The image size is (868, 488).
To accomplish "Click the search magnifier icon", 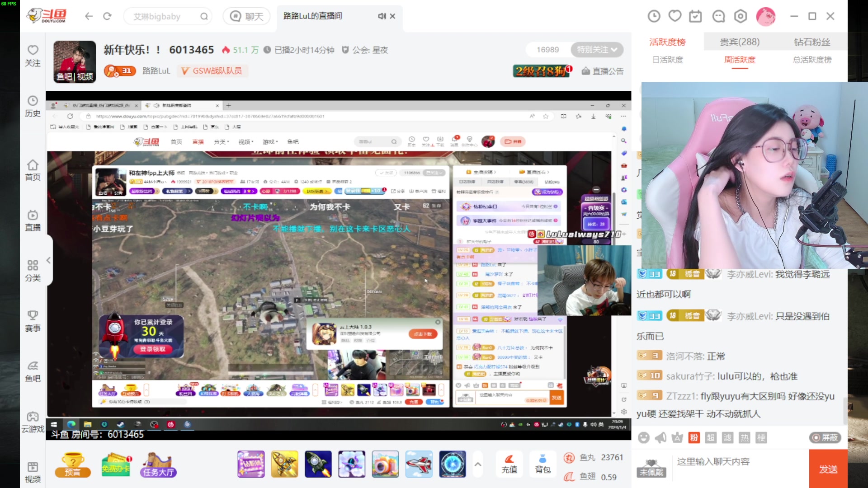I will [204, 17].
